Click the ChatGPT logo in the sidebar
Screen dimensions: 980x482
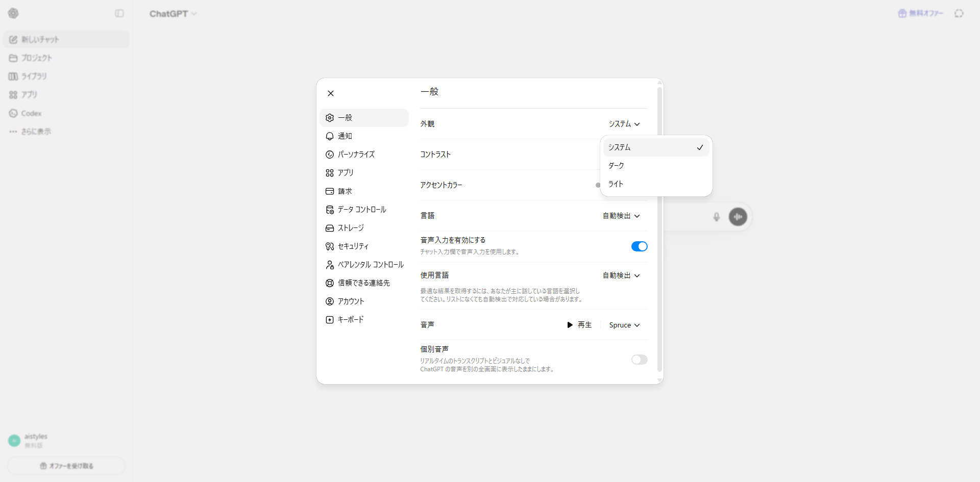14,13
